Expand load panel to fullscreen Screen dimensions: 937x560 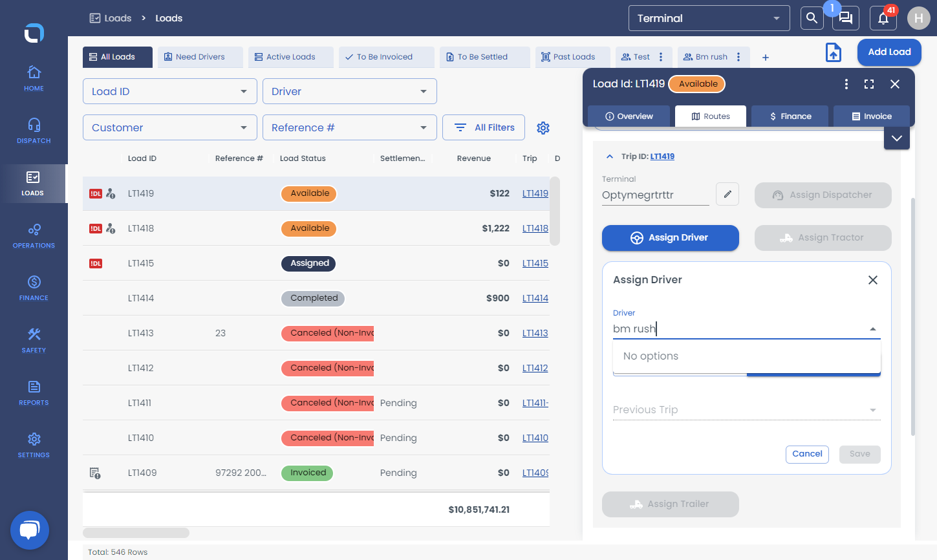(x=869, y=84)
